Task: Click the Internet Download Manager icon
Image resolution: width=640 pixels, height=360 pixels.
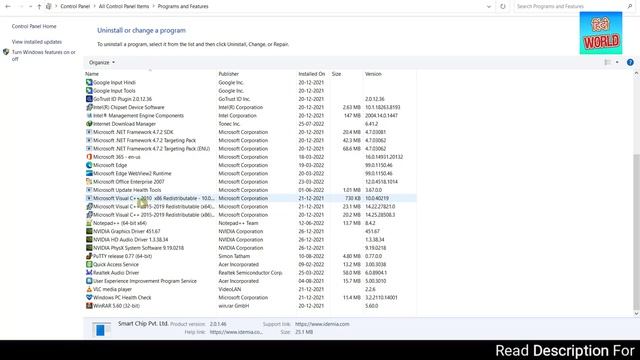Action: click(x=89, y=124)
